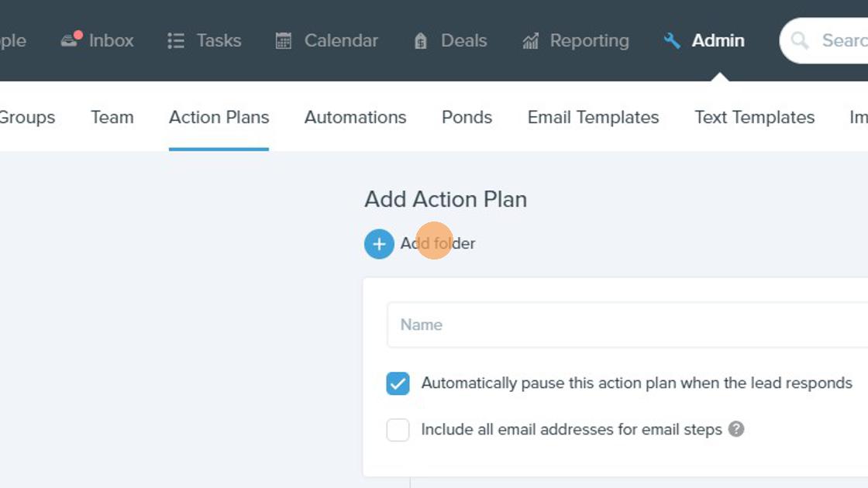Click the Calendar icon in navigation
This screenshot has width=868, height=488.
coord(284,41)
